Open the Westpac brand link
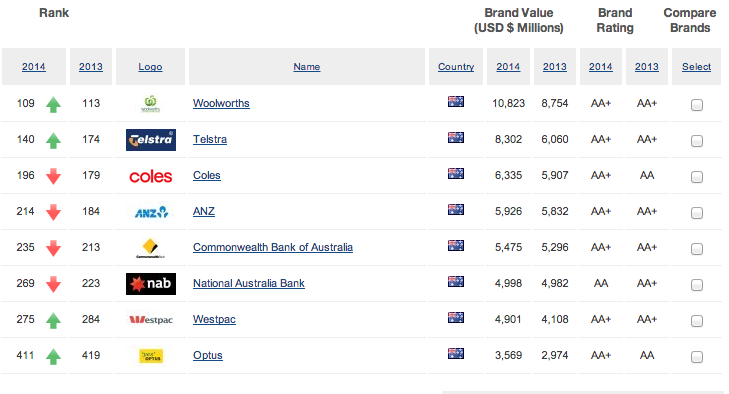The image size is (729, 394). click(214, 319)
